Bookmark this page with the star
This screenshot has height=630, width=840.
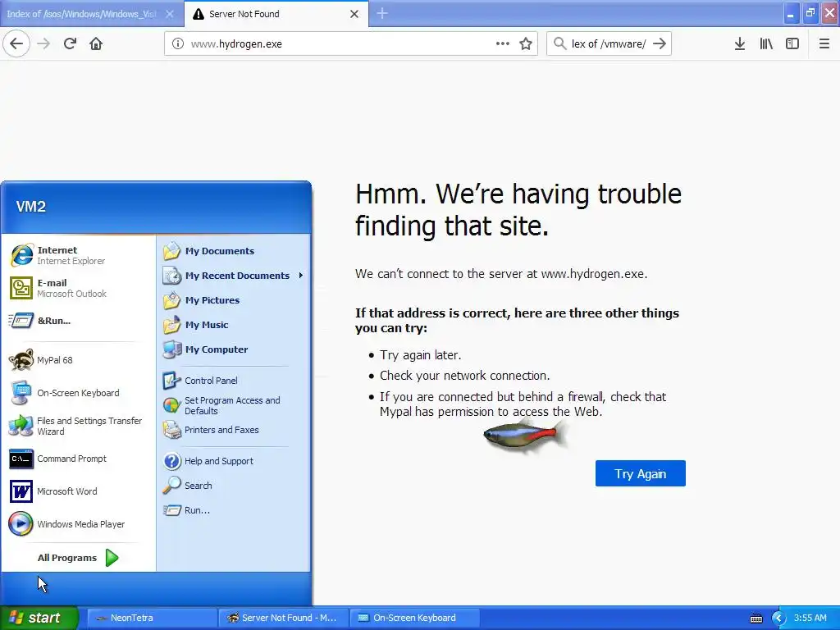click(x=526, y=44)
